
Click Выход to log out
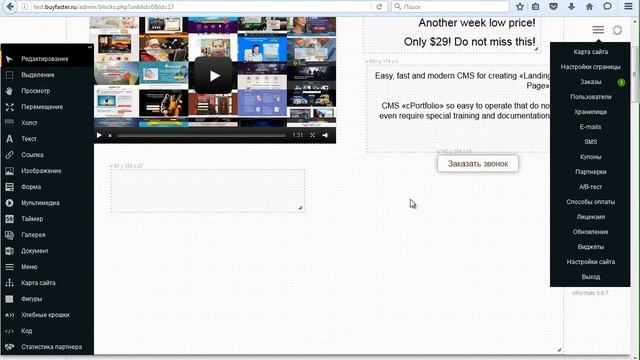[x=590, y=277]
